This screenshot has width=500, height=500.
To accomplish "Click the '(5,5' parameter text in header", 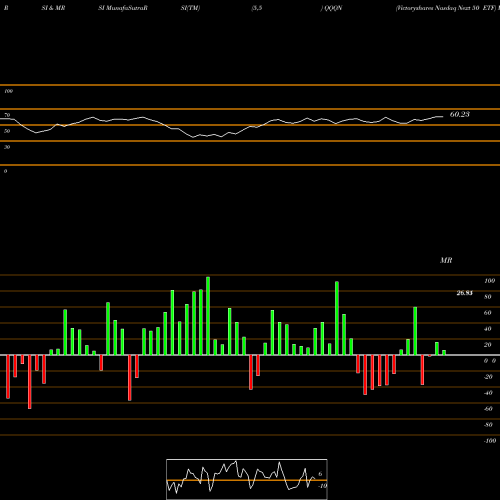I will click(x=257, y=8).
